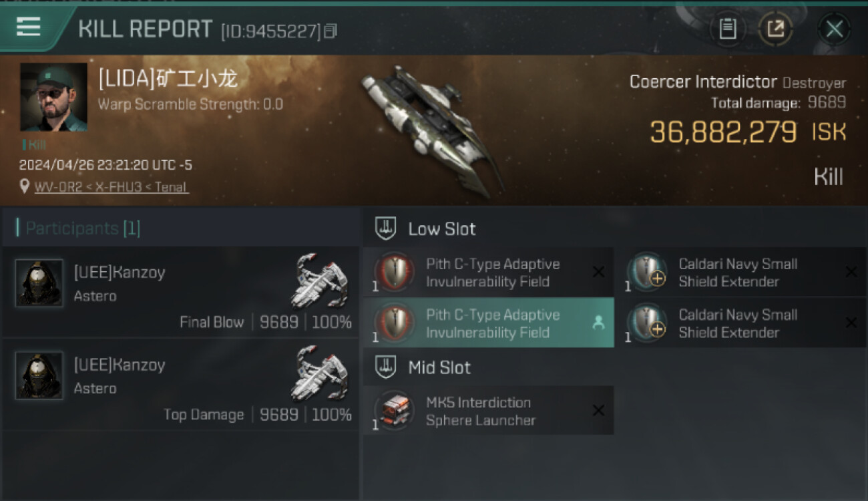Collapse the Low Slot section

pyautogui.click(x=386, y=228)
